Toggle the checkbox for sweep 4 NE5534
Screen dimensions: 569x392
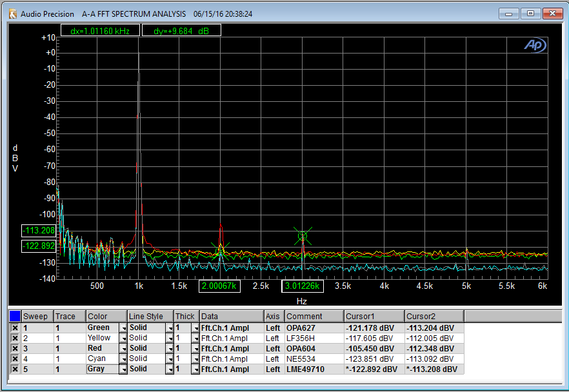14,358
